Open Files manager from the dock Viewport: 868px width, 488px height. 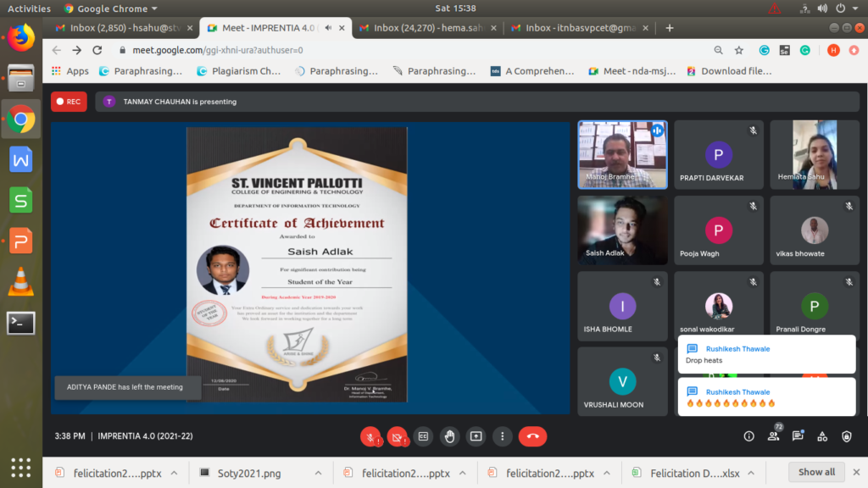[21, 78]
